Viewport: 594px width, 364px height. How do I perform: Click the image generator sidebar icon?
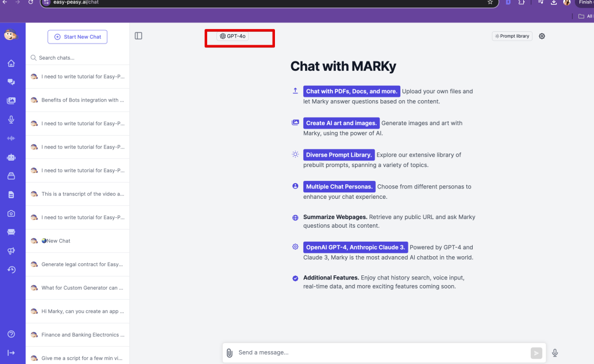click(x=11, y=101)
